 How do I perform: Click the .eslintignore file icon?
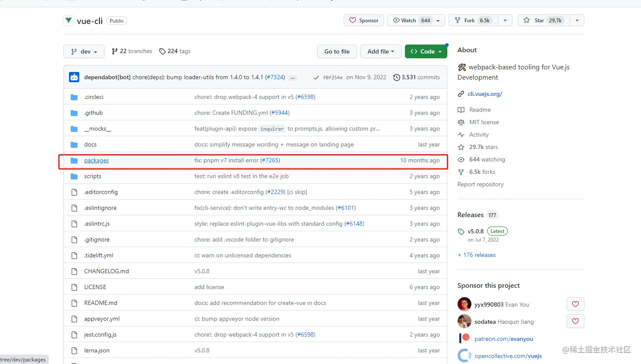(74, 208)
